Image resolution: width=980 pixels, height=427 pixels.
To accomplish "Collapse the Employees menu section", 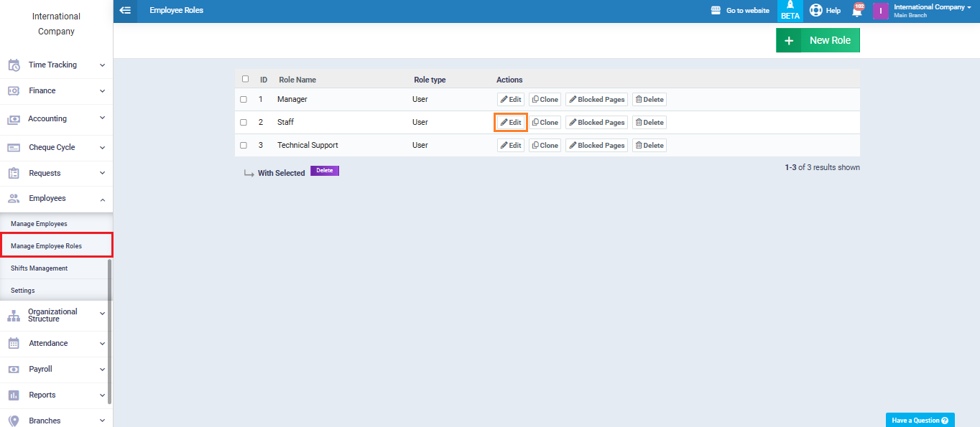I will [102, 200].
